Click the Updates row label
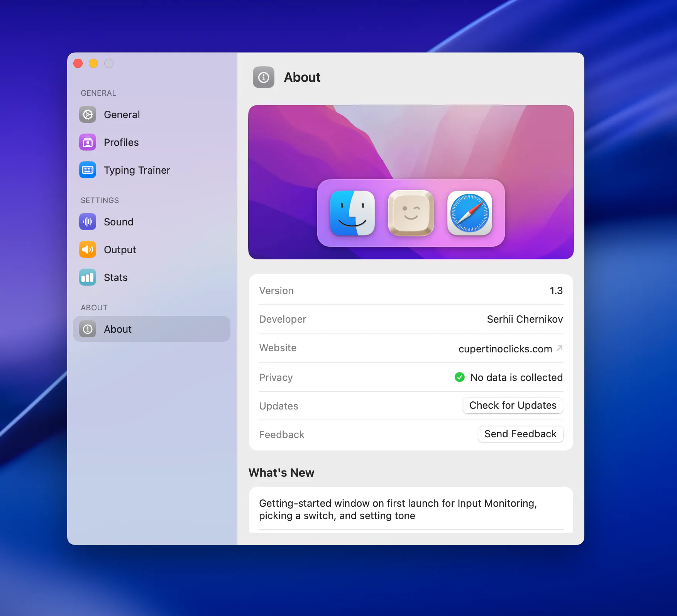The image size is (677, 616). [x=279, y=406]
